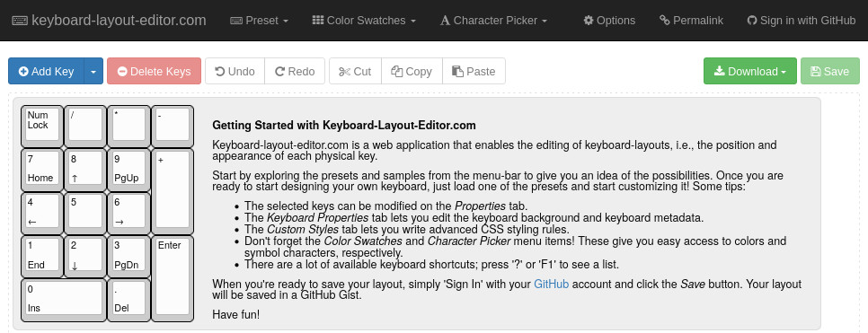Click the Undo button
Viewport: 868px width, 333px height.
235,72
